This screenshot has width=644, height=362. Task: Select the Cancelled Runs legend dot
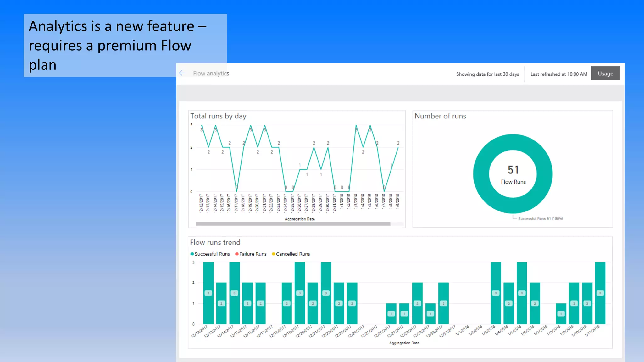(274, 254)
